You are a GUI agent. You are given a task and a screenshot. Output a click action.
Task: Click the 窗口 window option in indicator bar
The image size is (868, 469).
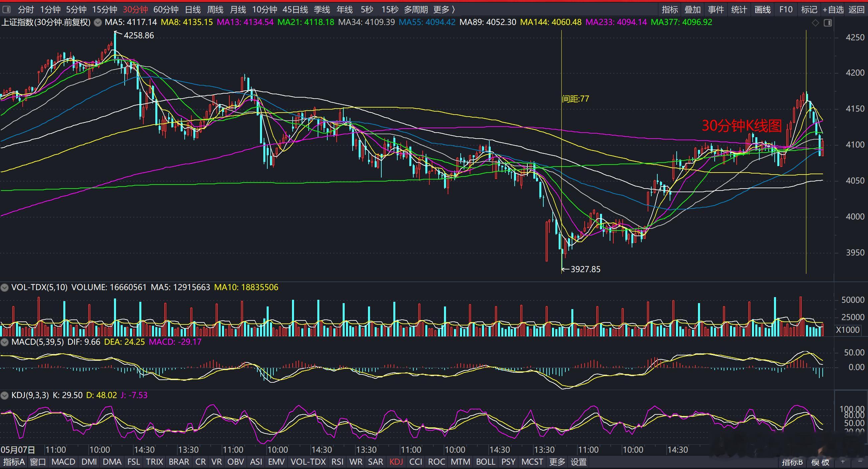[x=38, y=462]
